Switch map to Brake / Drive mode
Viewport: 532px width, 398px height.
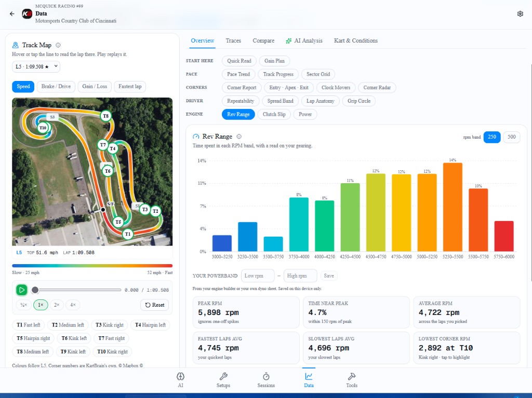click(56, 87)
